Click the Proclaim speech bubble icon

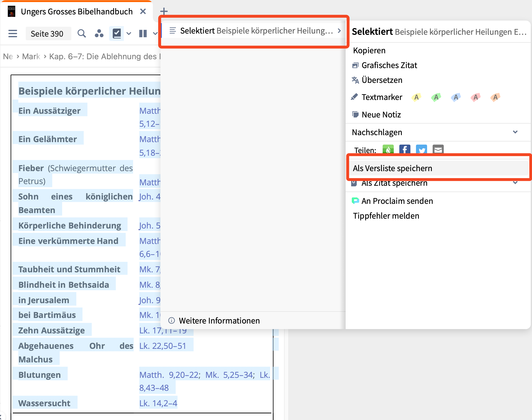(355, 201)
